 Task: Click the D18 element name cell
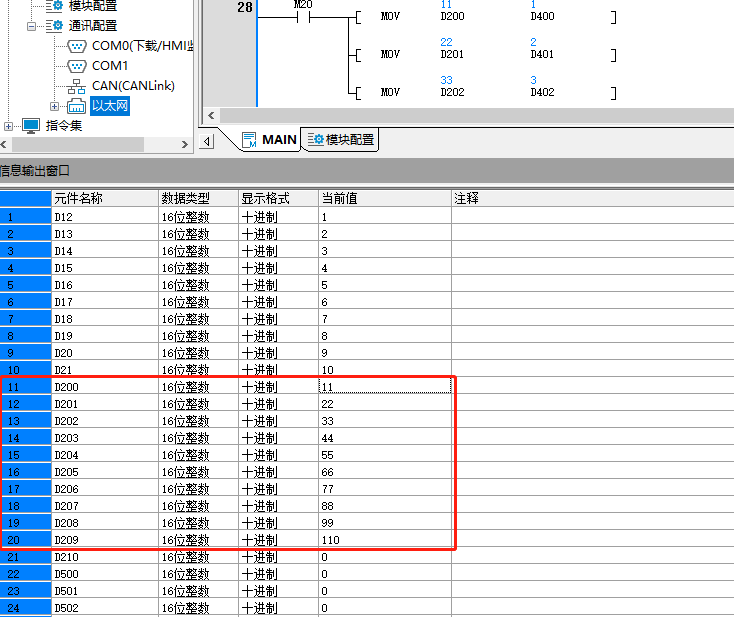coord(105,319)
